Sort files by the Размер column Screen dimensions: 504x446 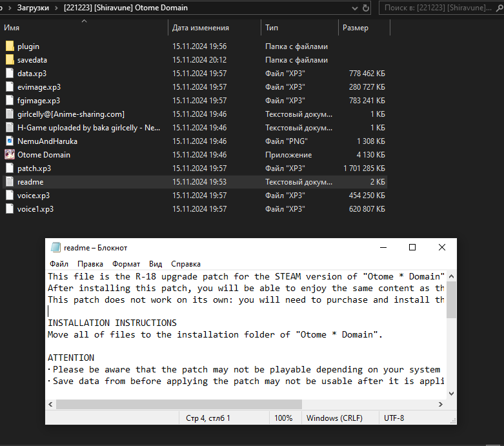coord(364,28)
